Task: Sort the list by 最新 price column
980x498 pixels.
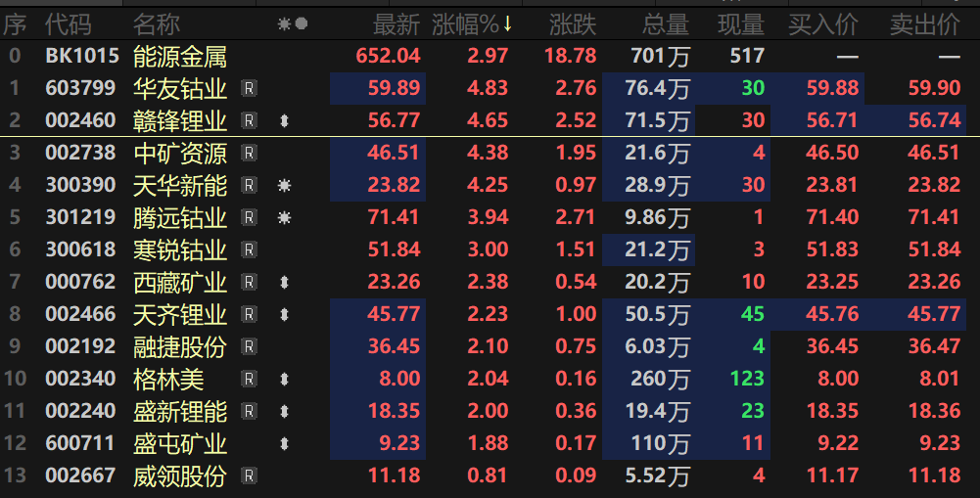Action: tap(397, 23)
